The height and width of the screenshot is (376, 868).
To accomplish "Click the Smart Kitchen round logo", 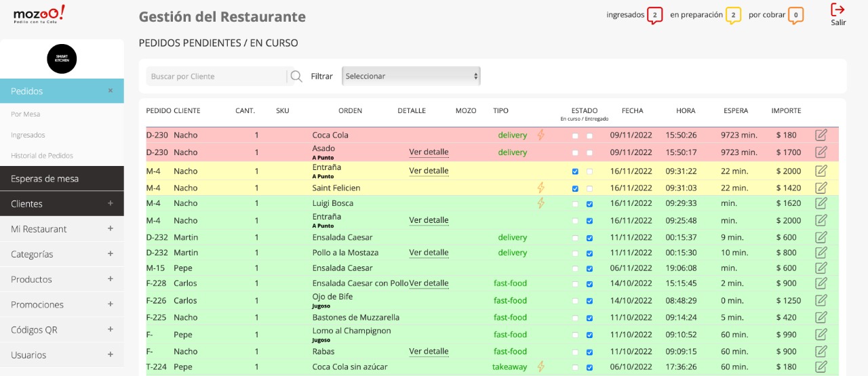I will pyautogui.click(x=62, y=59).
